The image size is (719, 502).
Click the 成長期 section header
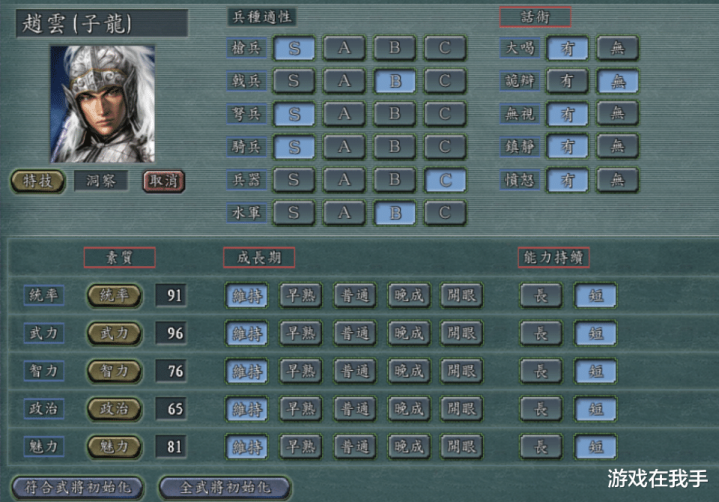[x=259, y=258]
